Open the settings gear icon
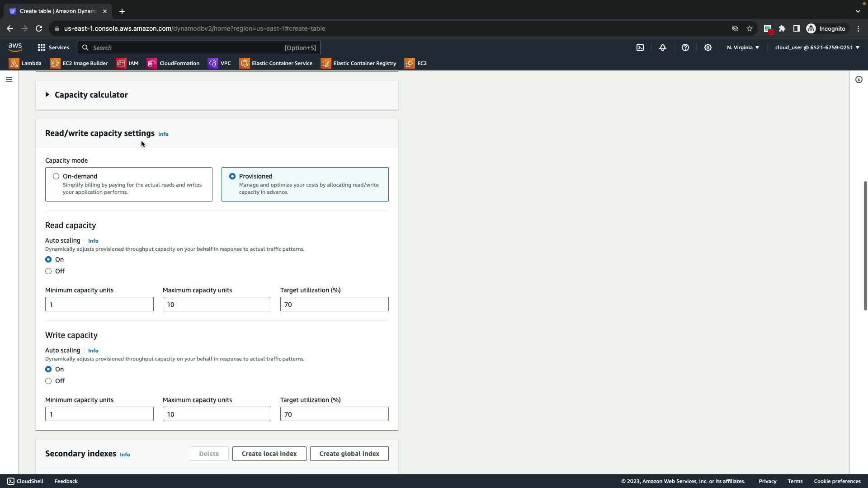This screenshot has height=488, width=868. [708, 47]
